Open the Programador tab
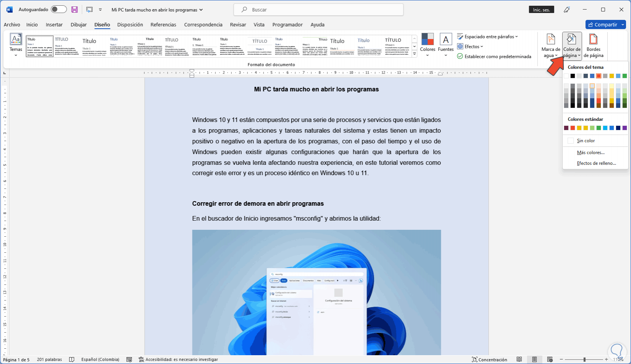631x364 pixels. pos(288,24)
